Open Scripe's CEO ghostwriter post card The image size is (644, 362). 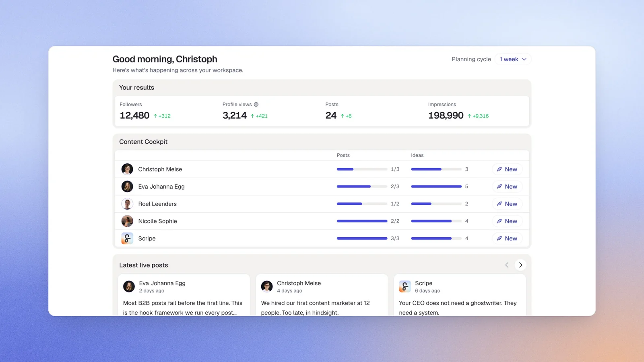tap(460, 295)
